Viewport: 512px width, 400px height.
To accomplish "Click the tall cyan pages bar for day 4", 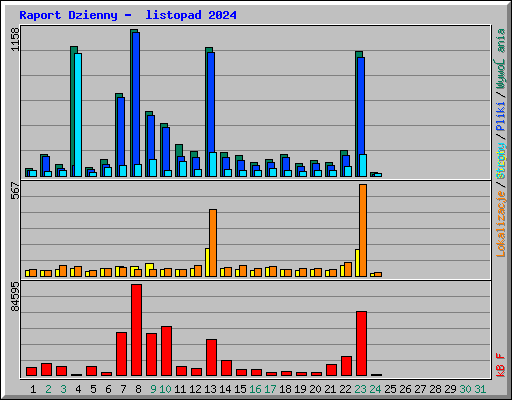I will (x=78, y=115).
